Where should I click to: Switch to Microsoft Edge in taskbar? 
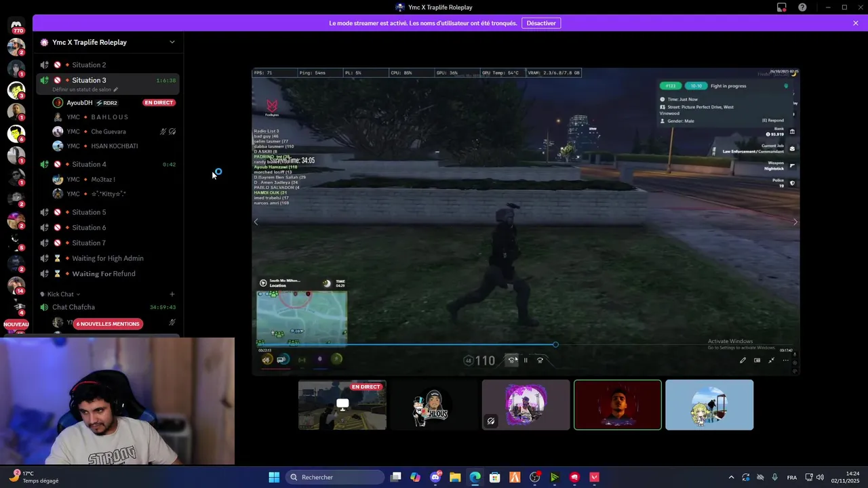475,477
